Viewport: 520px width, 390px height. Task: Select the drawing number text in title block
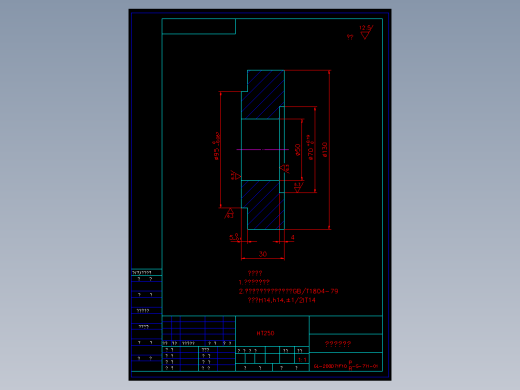[x=346, y=366]
